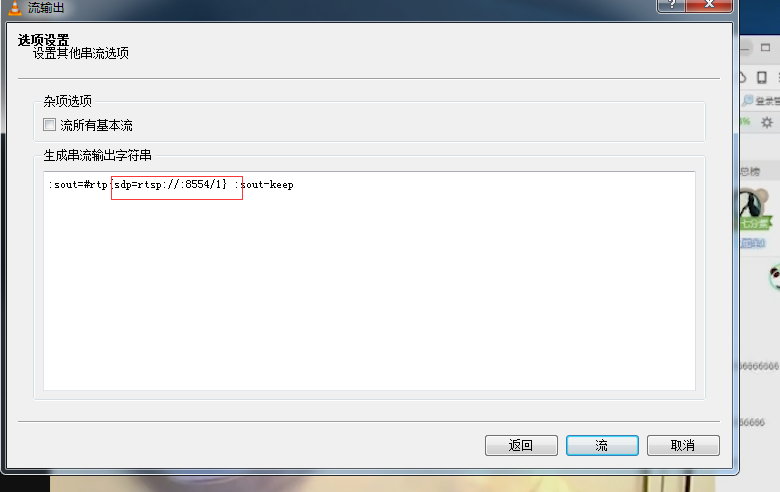Click the 选项设置 heading text
This screenshot has height=492, width=780.
43,40
